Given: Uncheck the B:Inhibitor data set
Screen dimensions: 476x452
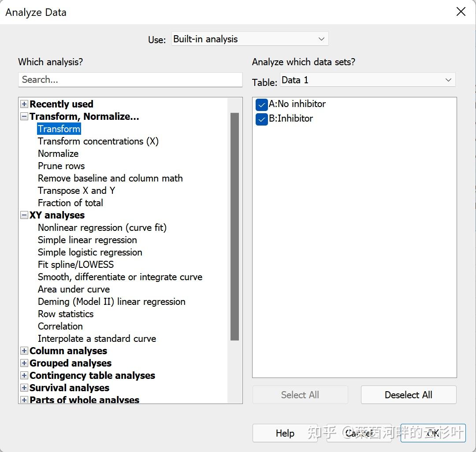Looking at the screenshot, I should pyautogui.click(x=262, y=119).
